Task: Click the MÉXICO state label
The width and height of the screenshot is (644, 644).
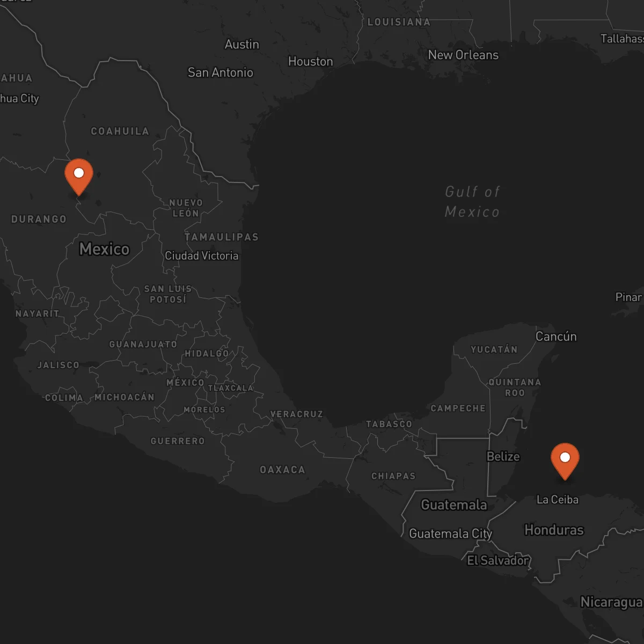Action: click(185, 382)
